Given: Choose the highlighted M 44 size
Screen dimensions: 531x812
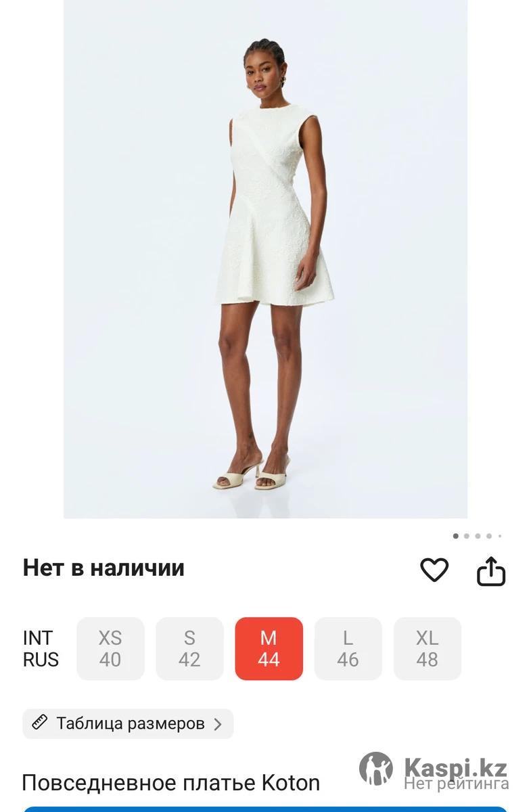Looking at the screenshot, I should (x=269, y=648).
